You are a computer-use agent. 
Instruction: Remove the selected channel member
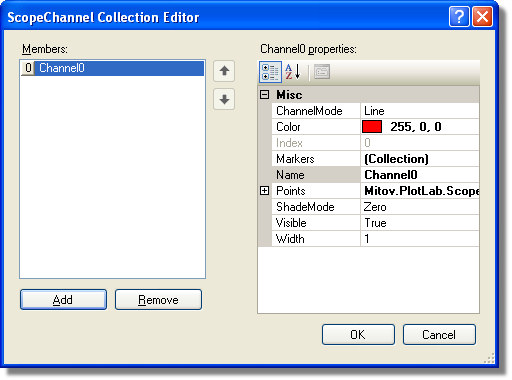click(x=158, y=300)
